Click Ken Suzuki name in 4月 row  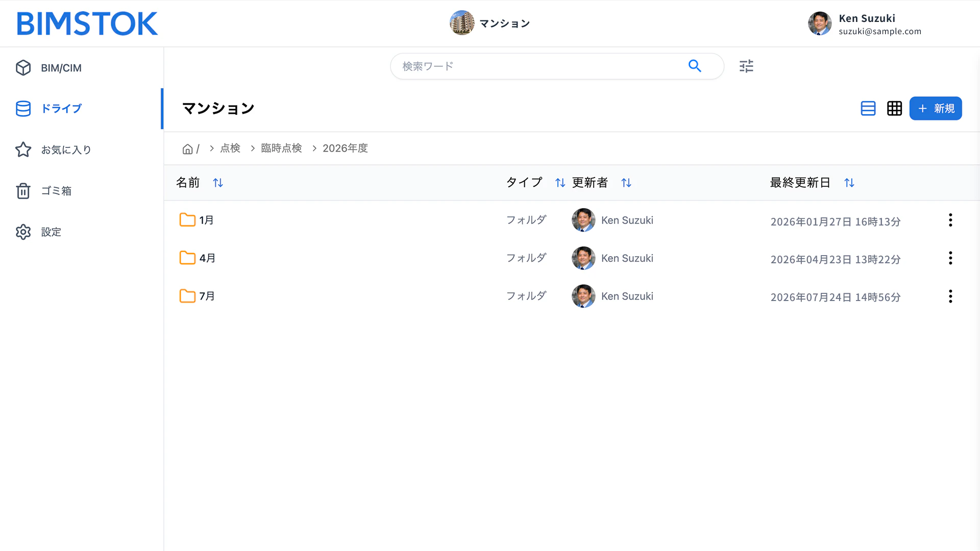pos(627,258)
